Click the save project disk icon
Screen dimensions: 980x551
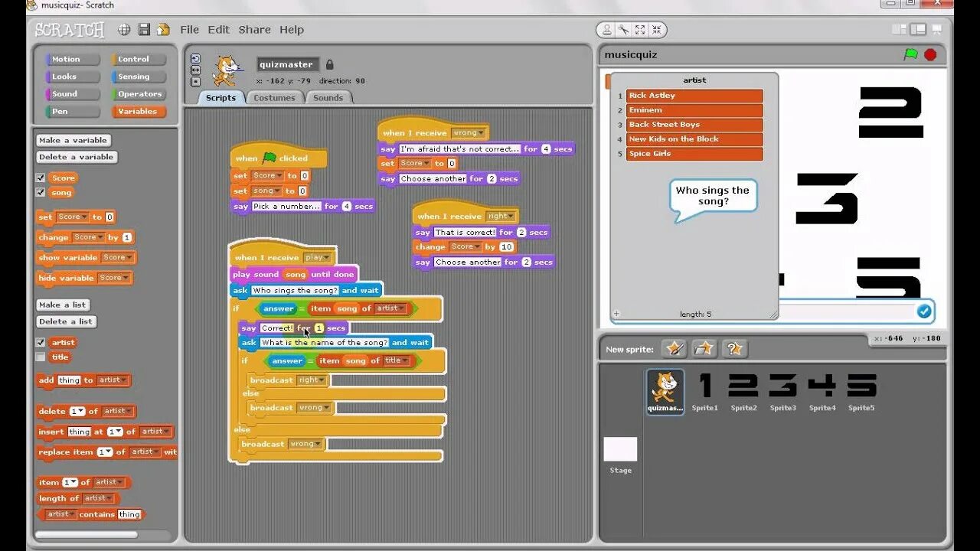(144, 30)
